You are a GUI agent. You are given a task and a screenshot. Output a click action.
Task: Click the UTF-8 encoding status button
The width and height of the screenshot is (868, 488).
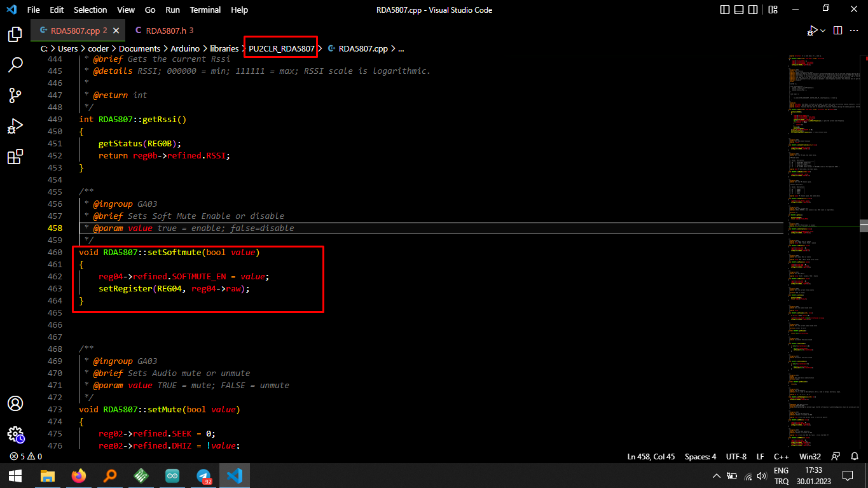(x=736, y=456)
